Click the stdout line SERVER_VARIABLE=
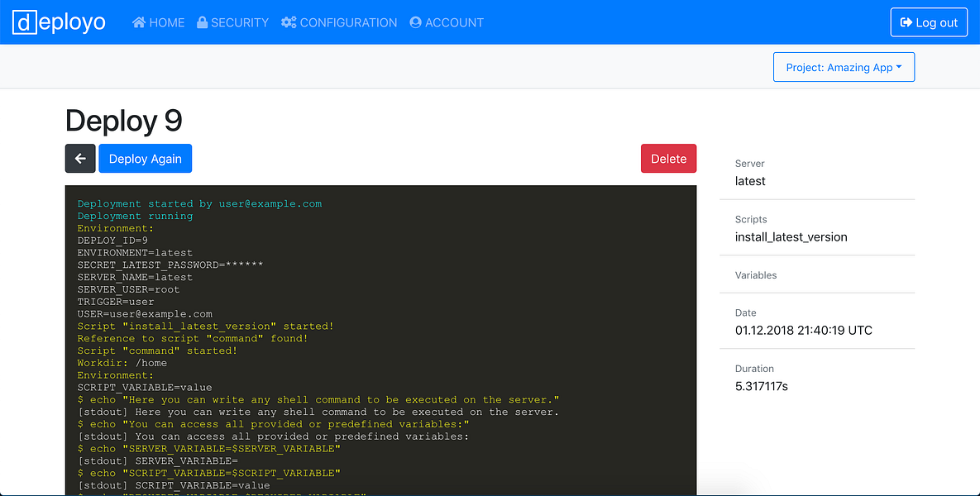Viewport: 980px width, 496px height. click(157, 461)
